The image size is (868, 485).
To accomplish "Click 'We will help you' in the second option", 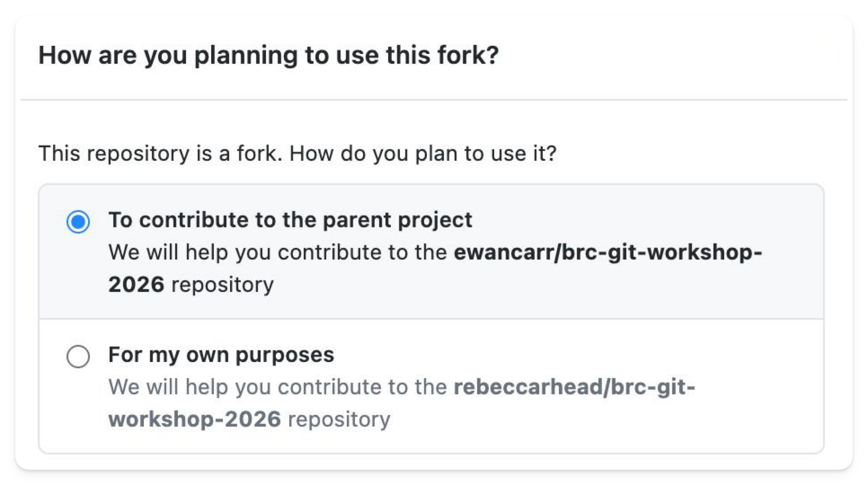I will coord(168,387).
